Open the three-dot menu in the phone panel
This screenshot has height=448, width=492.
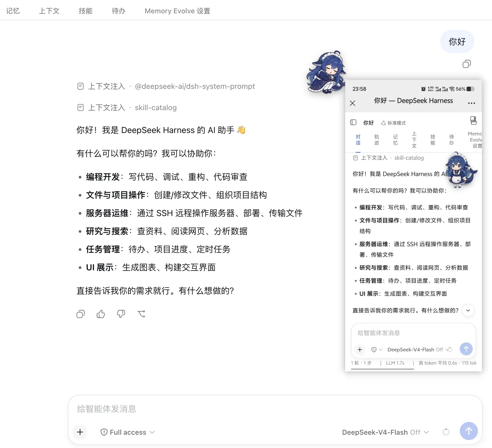472,103
